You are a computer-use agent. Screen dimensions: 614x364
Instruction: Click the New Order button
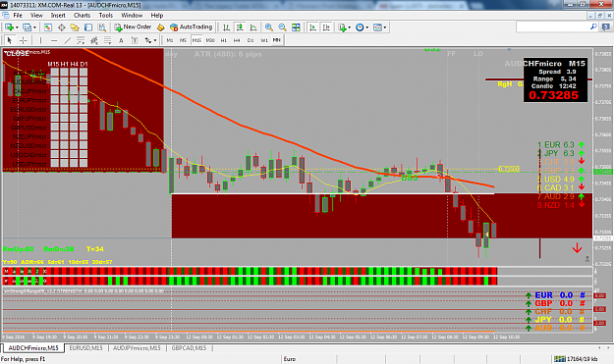[x=133, y=26]
